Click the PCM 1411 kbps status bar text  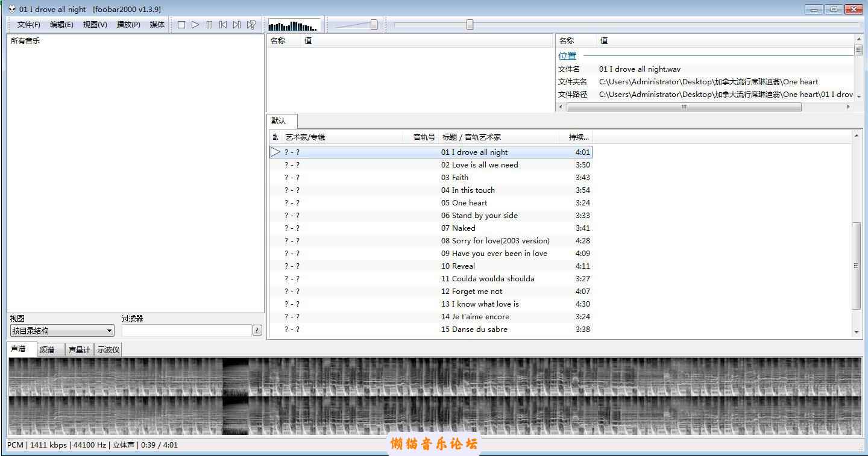point(36,445)
